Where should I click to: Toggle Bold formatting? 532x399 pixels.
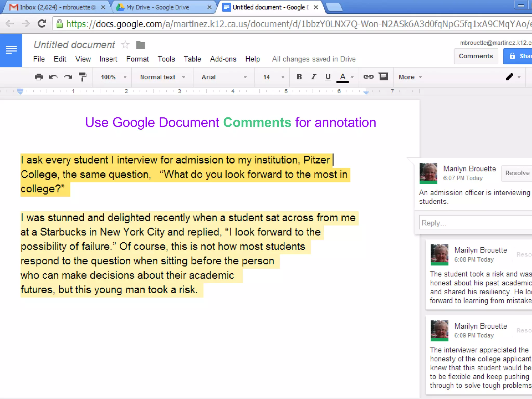click(x=299, y=77)
